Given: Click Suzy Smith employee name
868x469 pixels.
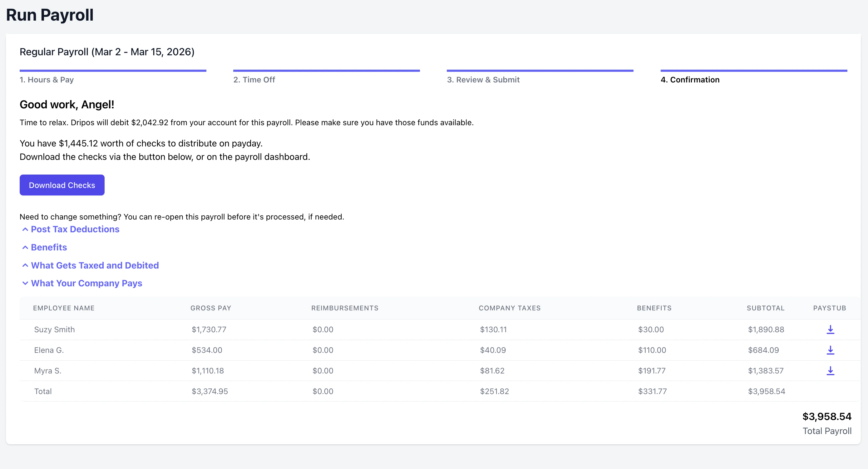Looking at the screenshot, I should [x=54, y=329].
